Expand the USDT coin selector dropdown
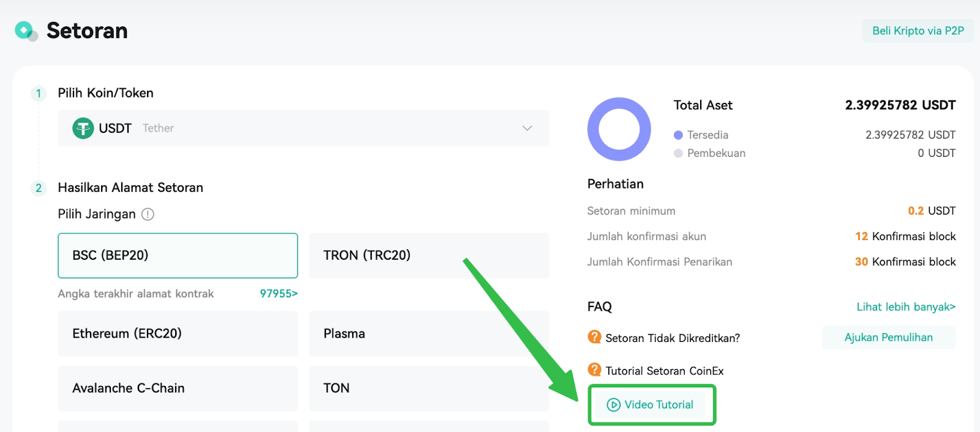 (303, 128)
